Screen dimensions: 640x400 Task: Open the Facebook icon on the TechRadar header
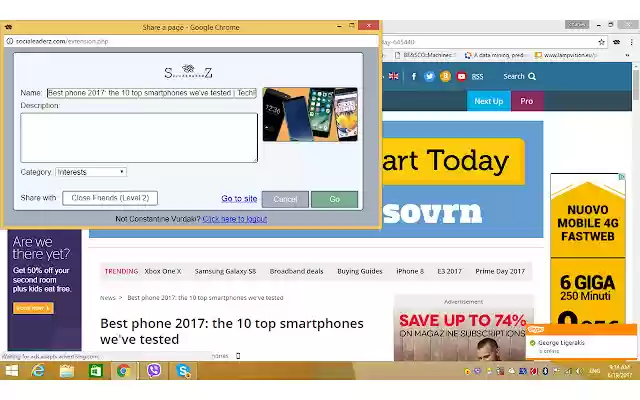coord(414,76)
